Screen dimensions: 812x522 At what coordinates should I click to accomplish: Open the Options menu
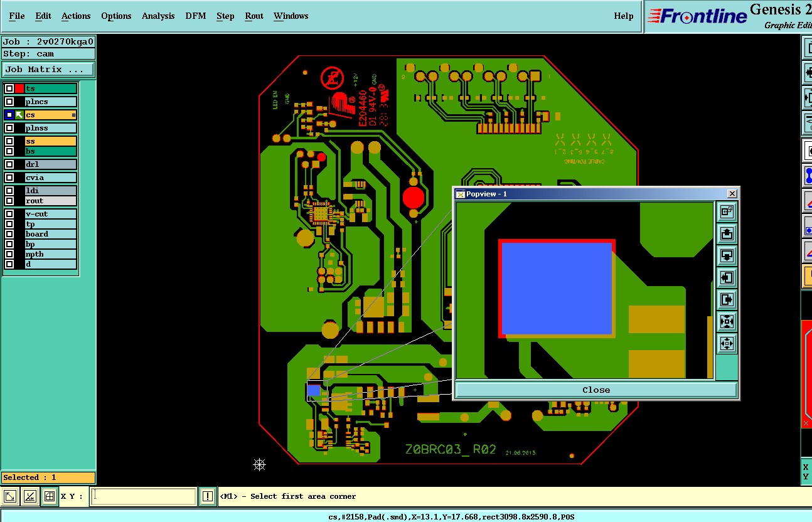point(116,16)
